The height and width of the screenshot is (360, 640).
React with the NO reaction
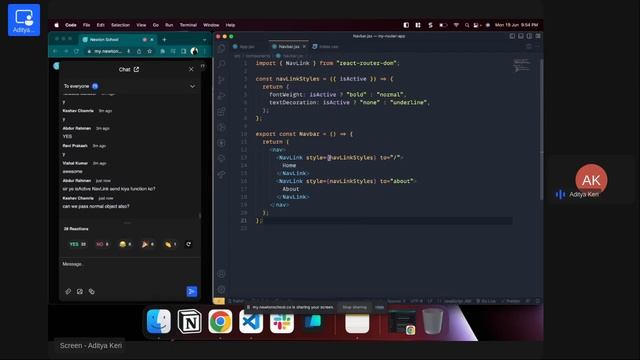click(102, 244)
